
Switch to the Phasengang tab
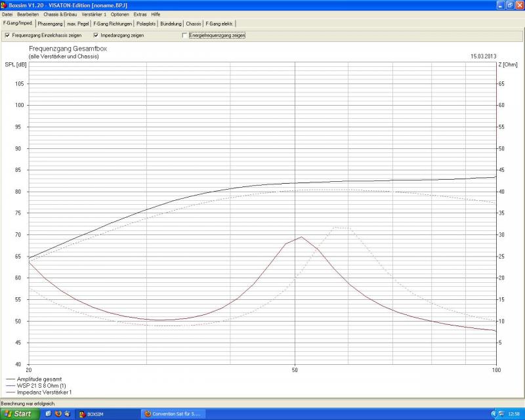point(50,24)
